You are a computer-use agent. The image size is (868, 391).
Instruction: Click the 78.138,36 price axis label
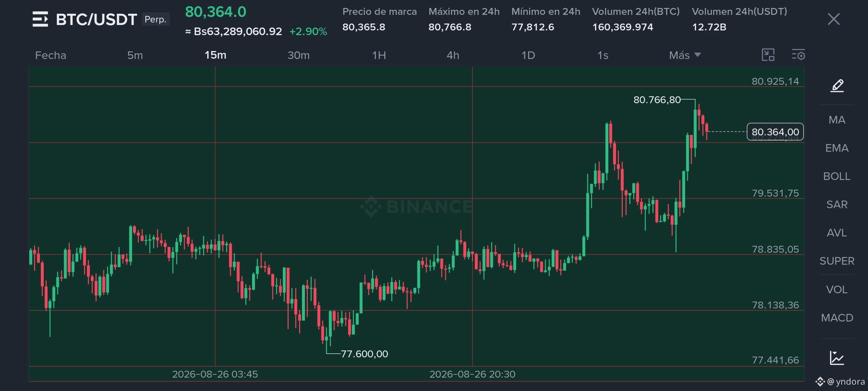(x=775, y=305)
